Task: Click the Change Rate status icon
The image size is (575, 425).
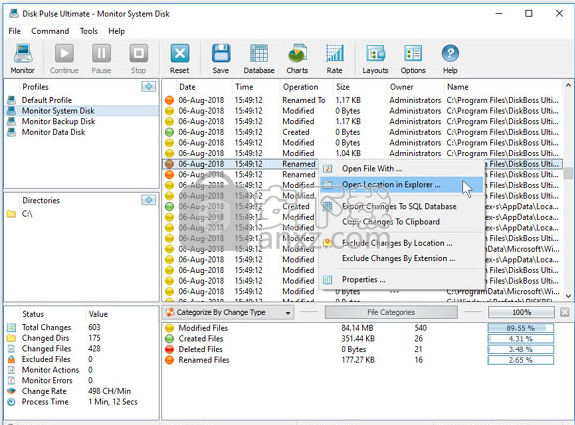Action: [x=11, y=391]
